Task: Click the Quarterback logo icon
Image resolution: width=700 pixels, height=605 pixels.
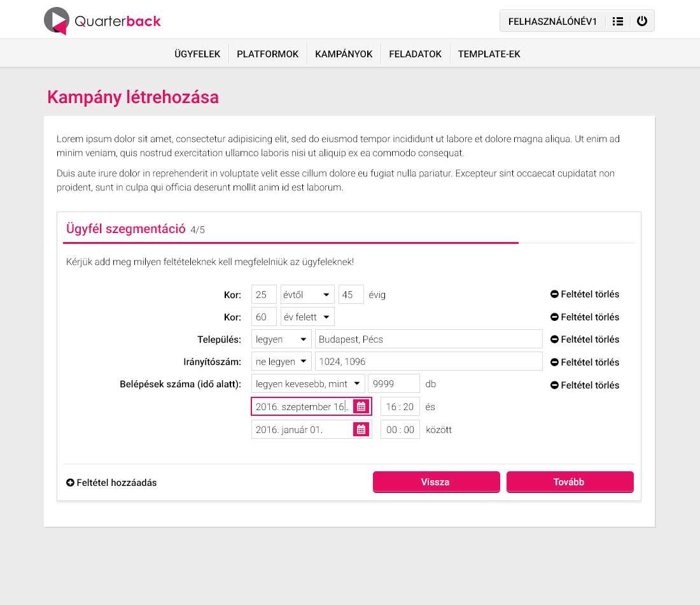Action: pyautogui.click(x=56, y=20)
